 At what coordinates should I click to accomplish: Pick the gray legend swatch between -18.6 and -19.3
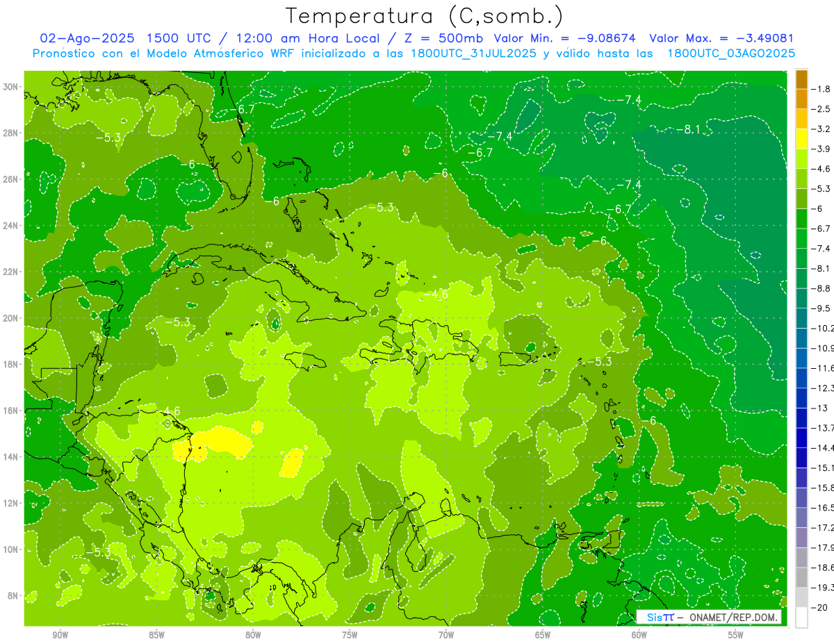[801, 577]
